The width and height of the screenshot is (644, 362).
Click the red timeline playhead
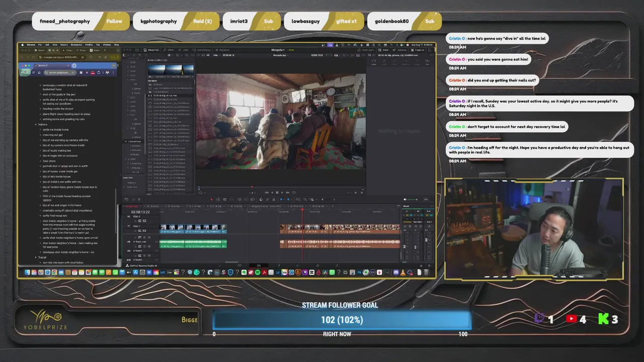pyautogui.click(x=302, y=210)
